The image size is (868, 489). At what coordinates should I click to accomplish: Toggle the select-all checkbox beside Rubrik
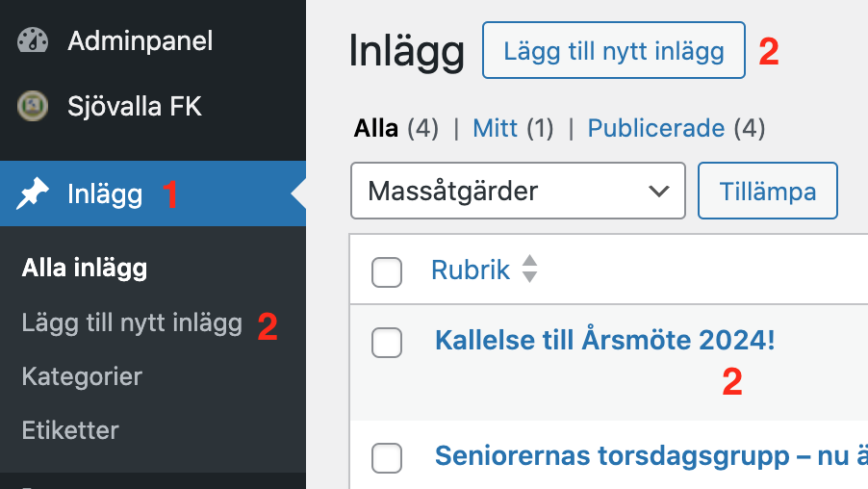[x=387, y=272]
